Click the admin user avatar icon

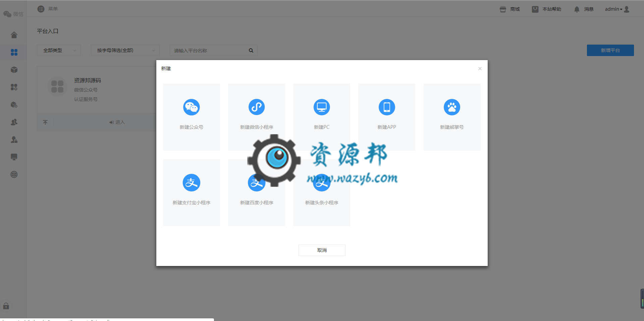coord(627,9)
